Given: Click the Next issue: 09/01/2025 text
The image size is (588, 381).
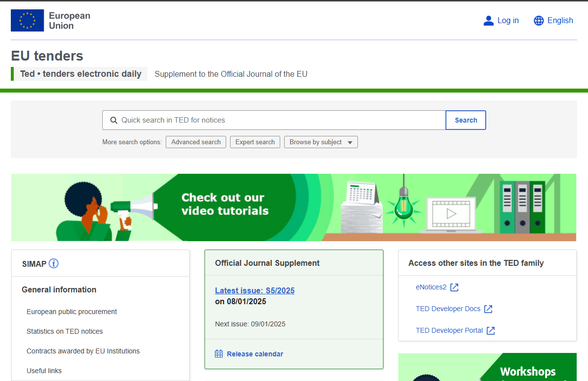Looking at the screenshot, I should click(x=250, y=324).
